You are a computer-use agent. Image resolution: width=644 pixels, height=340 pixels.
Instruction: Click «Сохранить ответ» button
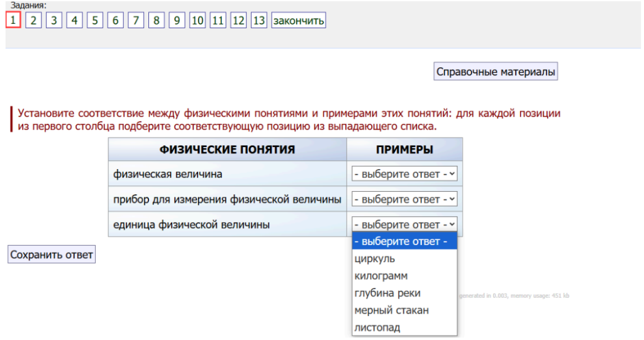click(52, 255)
